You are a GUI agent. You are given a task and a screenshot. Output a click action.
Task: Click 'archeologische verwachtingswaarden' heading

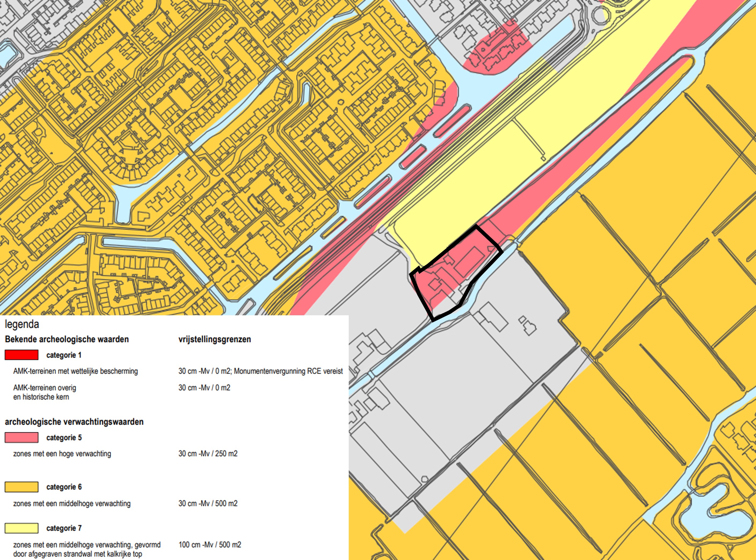74,422
